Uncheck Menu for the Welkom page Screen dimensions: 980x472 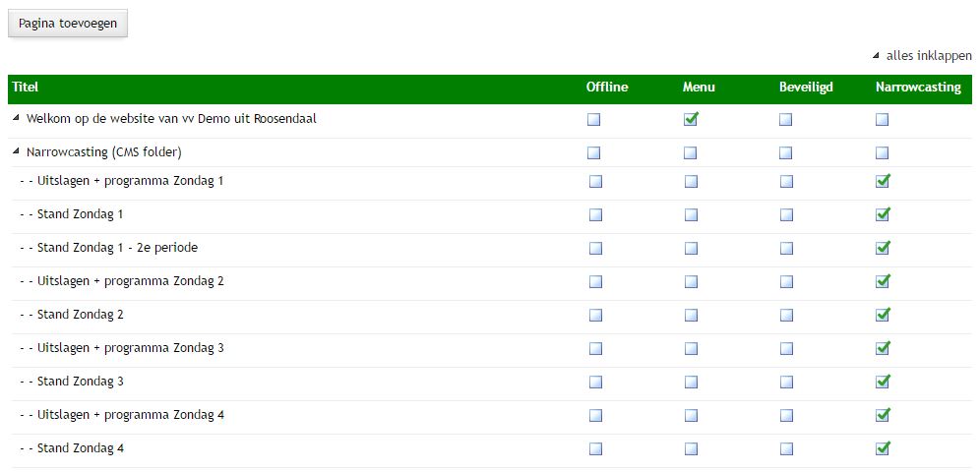pos(691,119)
